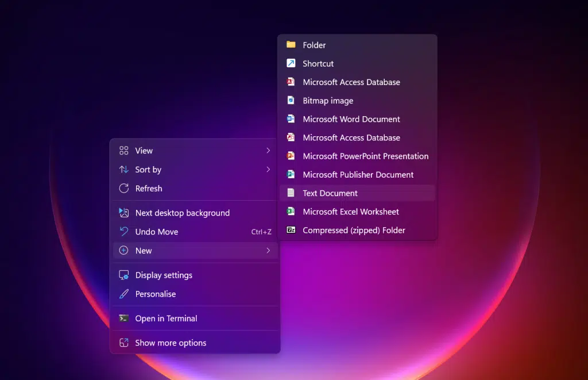Create a new Text Document

[x=330, y=193]
